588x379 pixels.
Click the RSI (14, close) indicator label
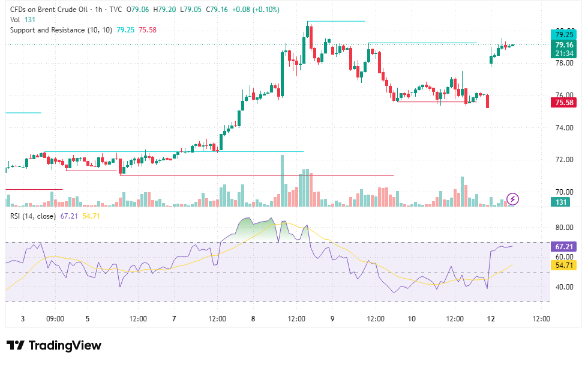click(33, 216)
